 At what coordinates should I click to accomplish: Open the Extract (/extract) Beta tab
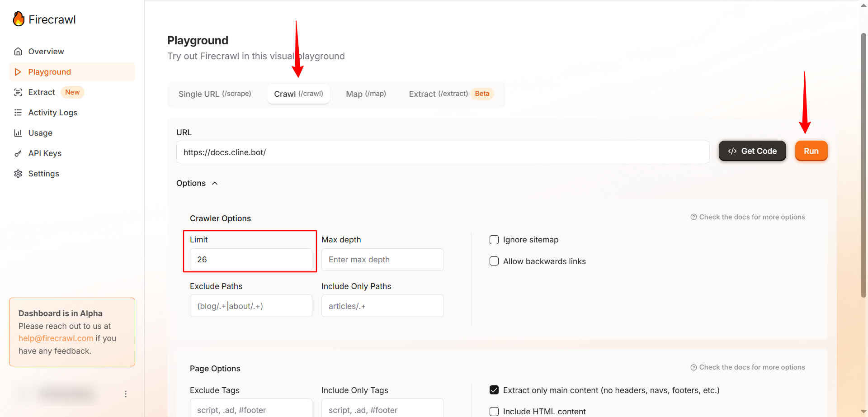tap(451, 94)
